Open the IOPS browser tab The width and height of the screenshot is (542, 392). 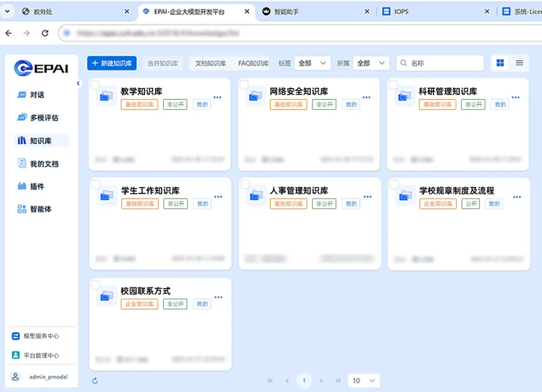coord(401,11)
